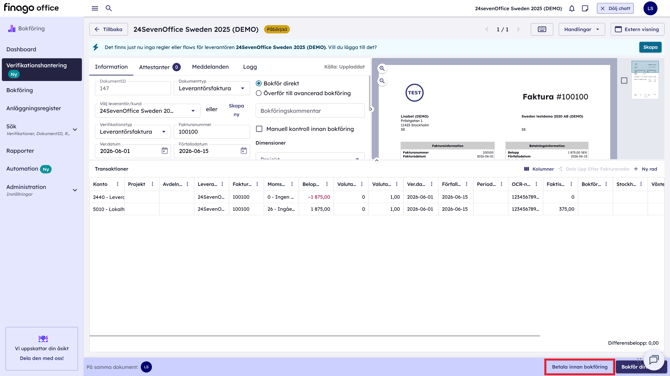Viewport: 670px width, 376px height.
Task: Collapse the preview panel with chevron handle
Action: (x=376, y=161)
